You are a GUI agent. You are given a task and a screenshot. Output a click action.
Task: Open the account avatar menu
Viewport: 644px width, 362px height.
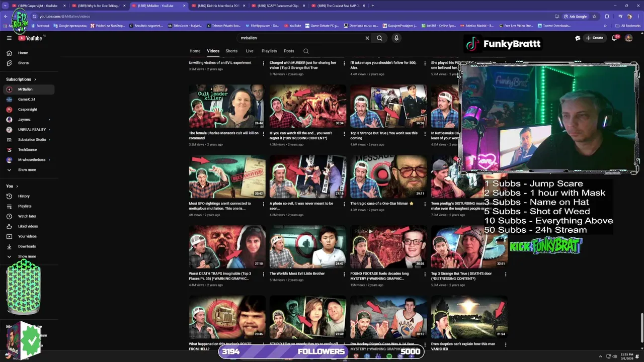[628, 38]
